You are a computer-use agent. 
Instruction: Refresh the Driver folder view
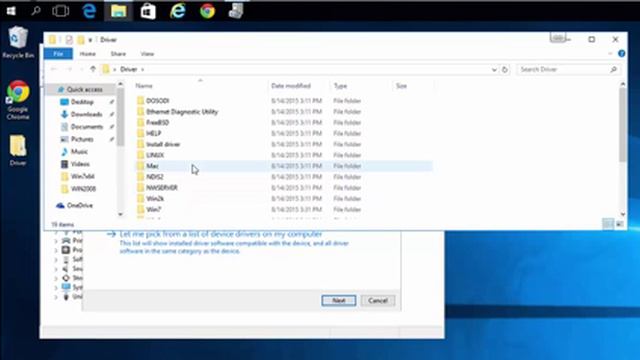coord(505,69)
